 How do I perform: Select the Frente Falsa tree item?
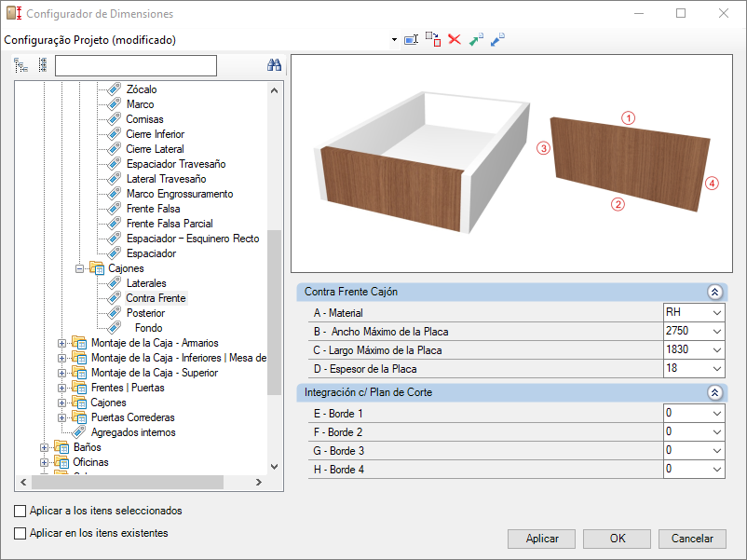point(153,209)
